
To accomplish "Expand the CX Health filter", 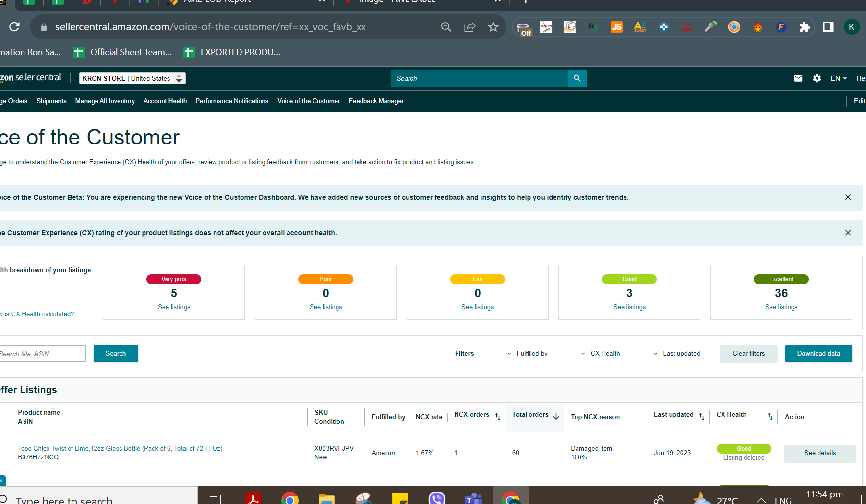I will (x=601, y=354).
